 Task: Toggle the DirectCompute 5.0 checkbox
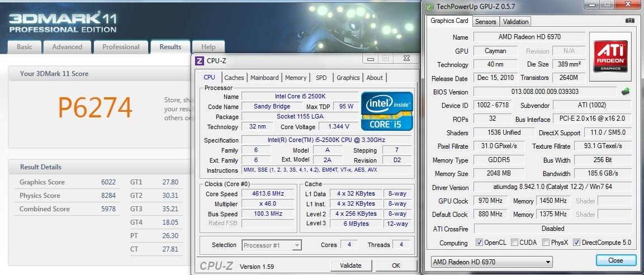[576, 243]
